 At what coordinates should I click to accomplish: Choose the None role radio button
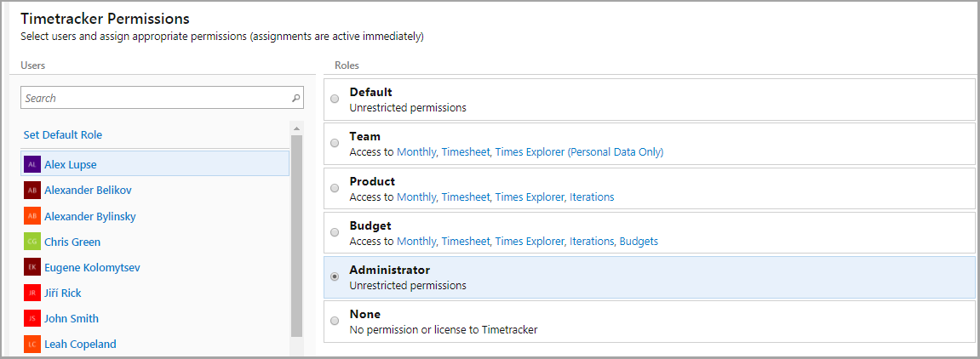tap(335, 321)
